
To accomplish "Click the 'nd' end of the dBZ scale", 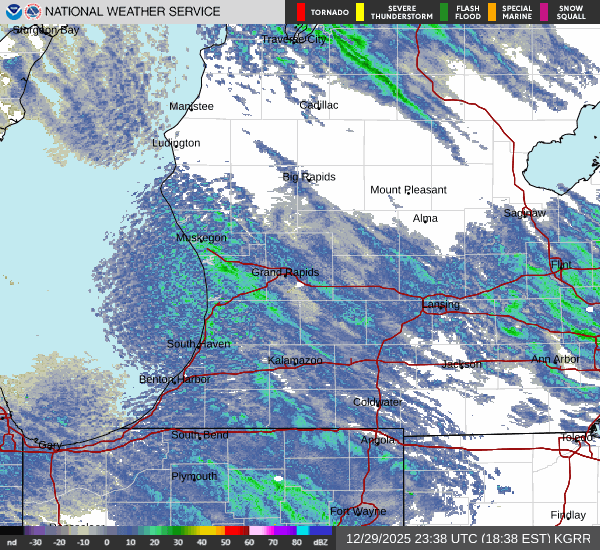I will coord(11,543).
